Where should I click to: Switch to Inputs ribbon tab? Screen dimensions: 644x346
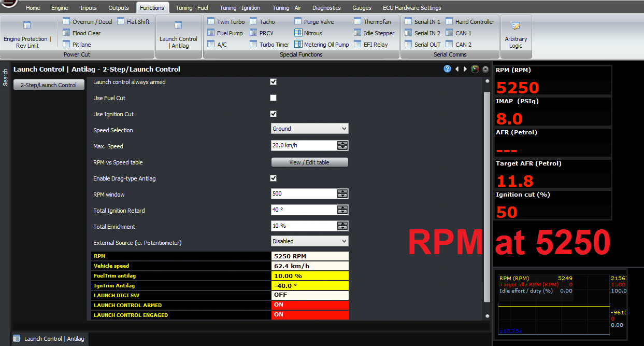coord(89,8)
